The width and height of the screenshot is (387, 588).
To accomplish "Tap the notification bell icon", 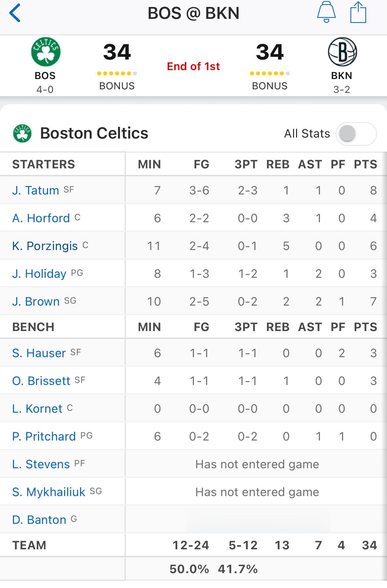I will tap(326, 13).
